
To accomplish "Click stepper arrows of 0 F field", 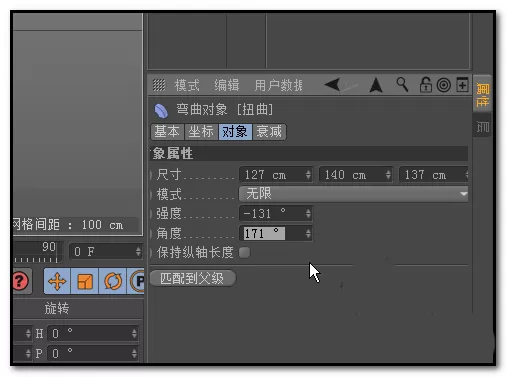I will click(x=138, y=251).
